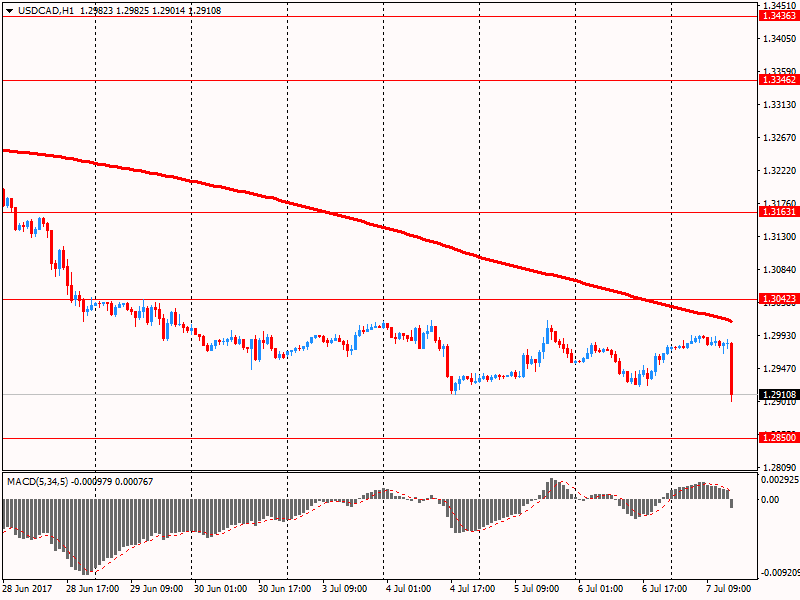Click the 28 Jun 17:00 time label
The width and height of the screenshot is (800, 600).
(x=92, y=589)
